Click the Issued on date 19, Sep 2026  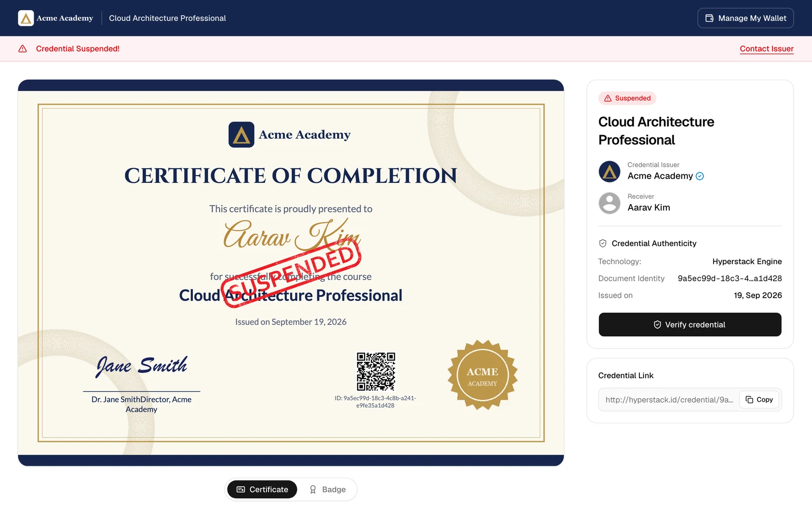[758, 296]
